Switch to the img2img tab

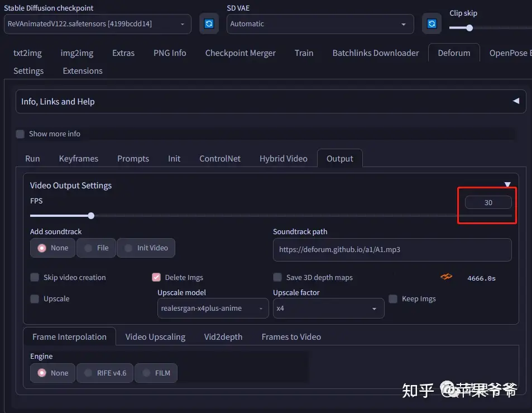coord(77,53)
